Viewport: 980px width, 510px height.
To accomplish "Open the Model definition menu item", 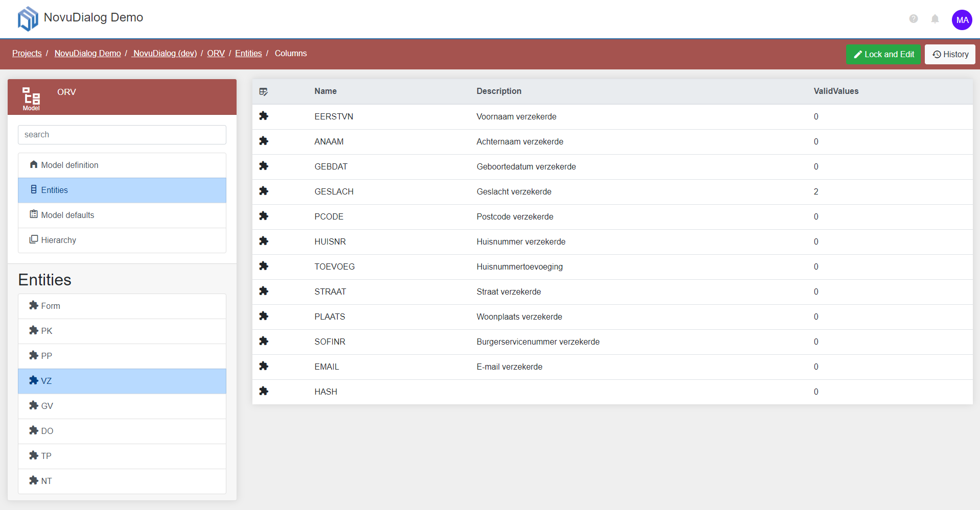I will 122,165.
